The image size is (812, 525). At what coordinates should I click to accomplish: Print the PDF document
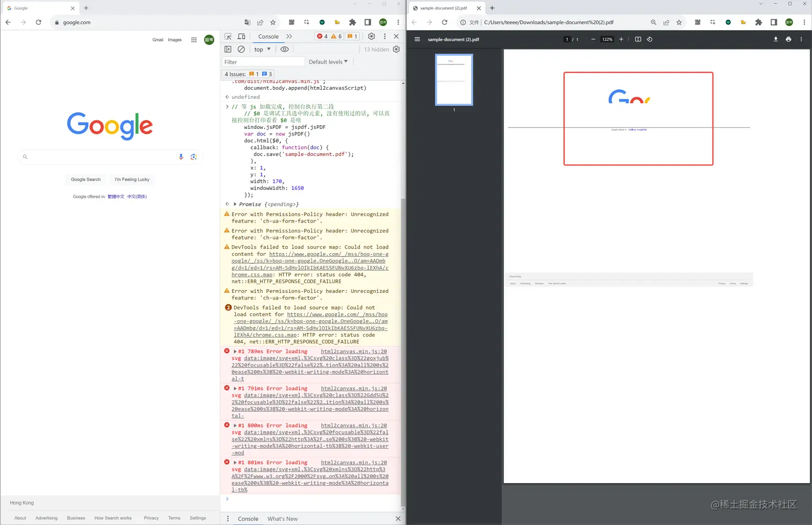coord(788,39)
